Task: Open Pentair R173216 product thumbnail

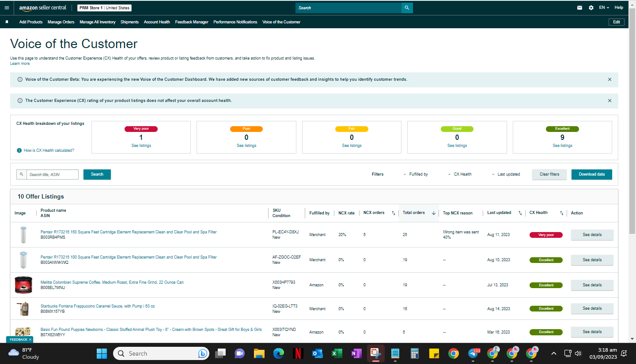Action: pyautogui.click(x=23, y=235)
